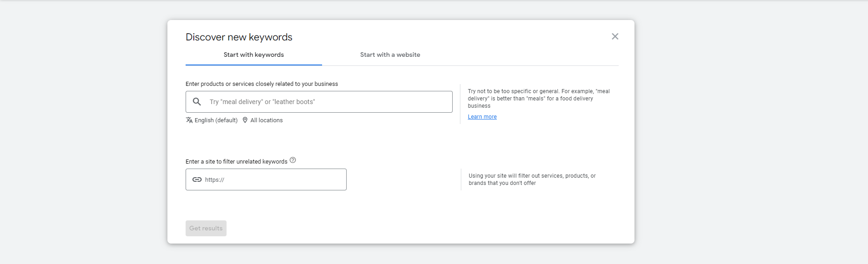This screenshot has width=868, height=264.
Task: Focus the products or services keyword field
Action: 319,102
